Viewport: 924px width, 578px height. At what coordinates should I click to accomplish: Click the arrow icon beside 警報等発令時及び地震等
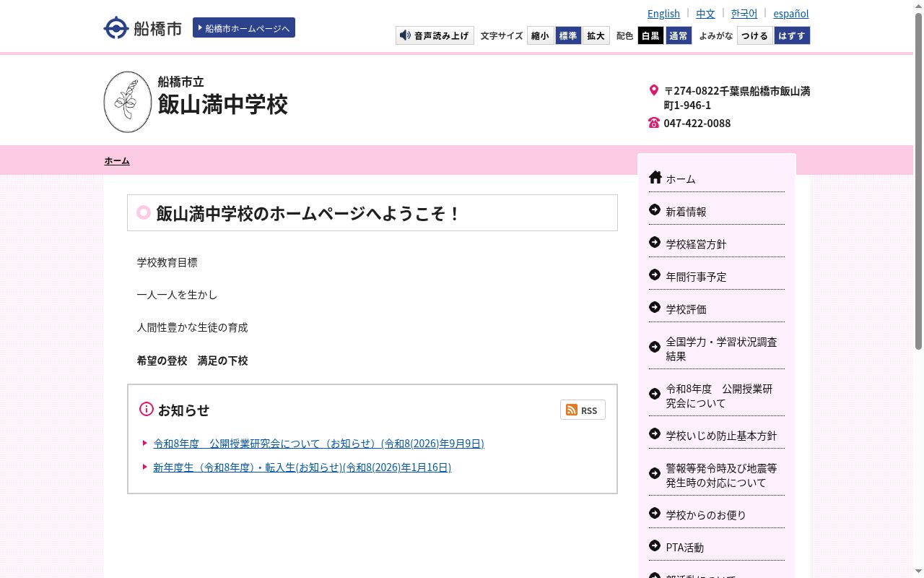[x=655, y=474]
